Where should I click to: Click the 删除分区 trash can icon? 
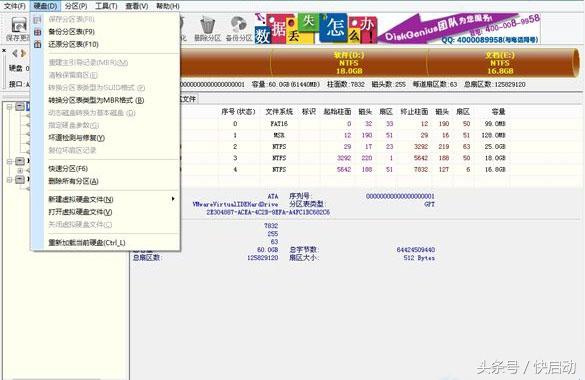click(x=207, y=25)
